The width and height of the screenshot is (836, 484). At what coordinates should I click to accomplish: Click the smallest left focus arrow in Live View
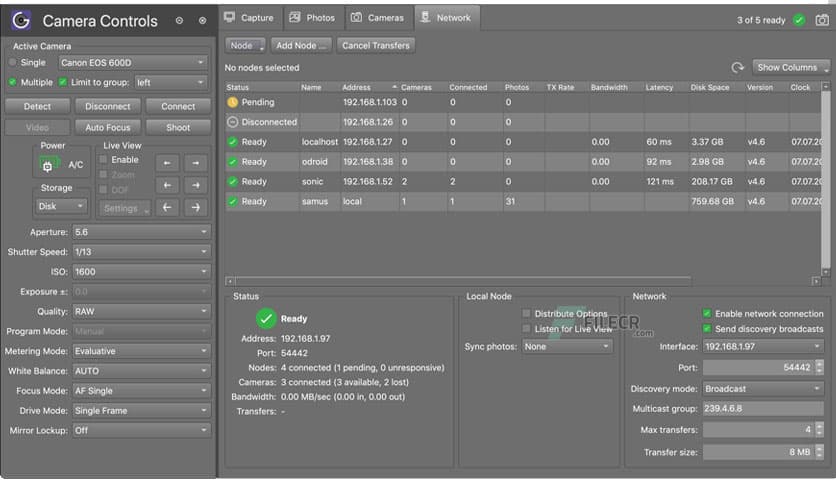point(167,163)
